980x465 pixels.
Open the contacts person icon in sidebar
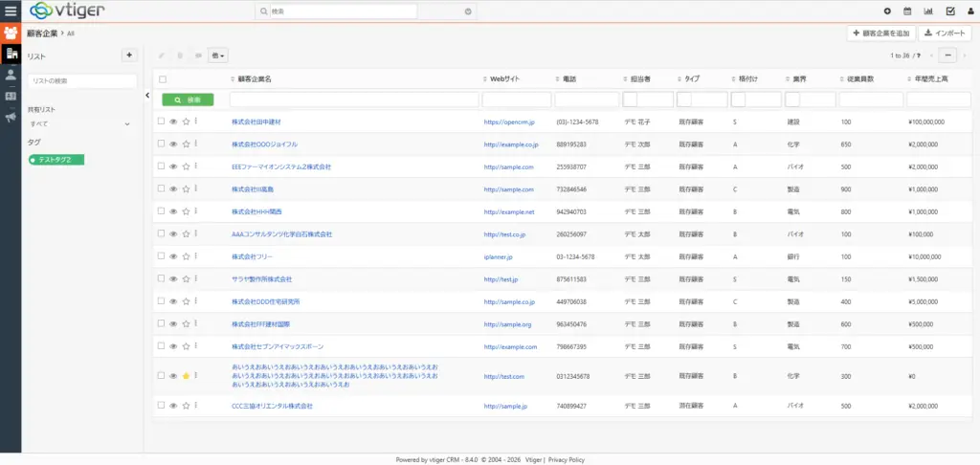point(11,75)
